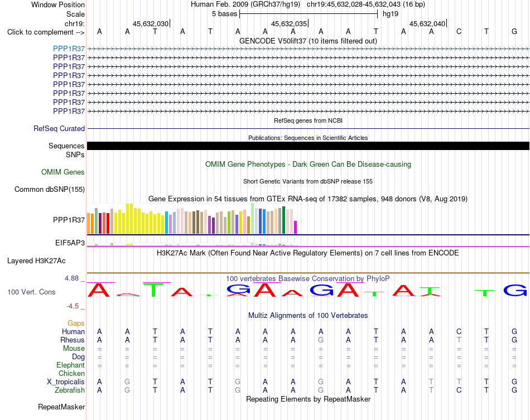The image size is (530, 420).
Task: Click the black Sequences publication bar
Action: [308, 146]
